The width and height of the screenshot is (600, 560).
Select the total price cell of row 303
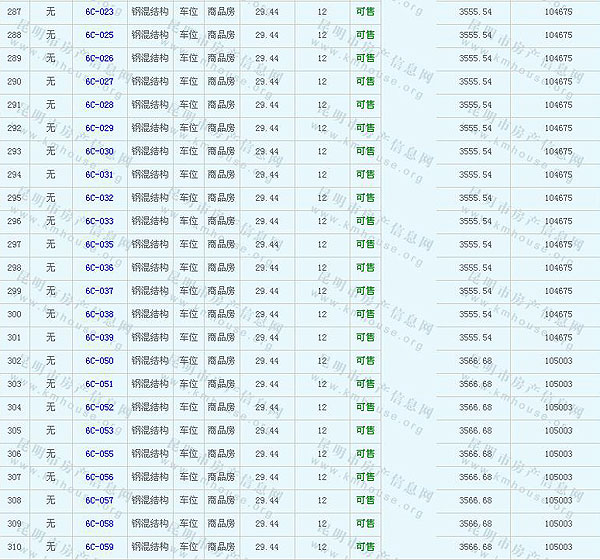[558, 384]
